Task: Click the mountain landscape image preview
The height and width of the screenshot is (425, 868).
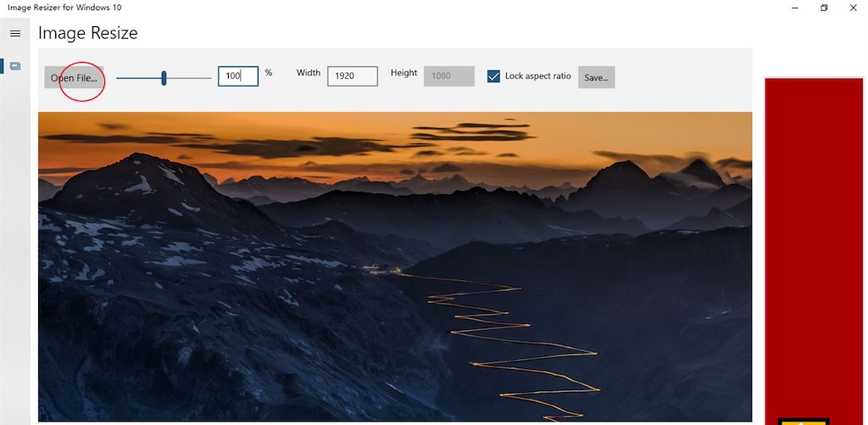Action: coord(395,266)
